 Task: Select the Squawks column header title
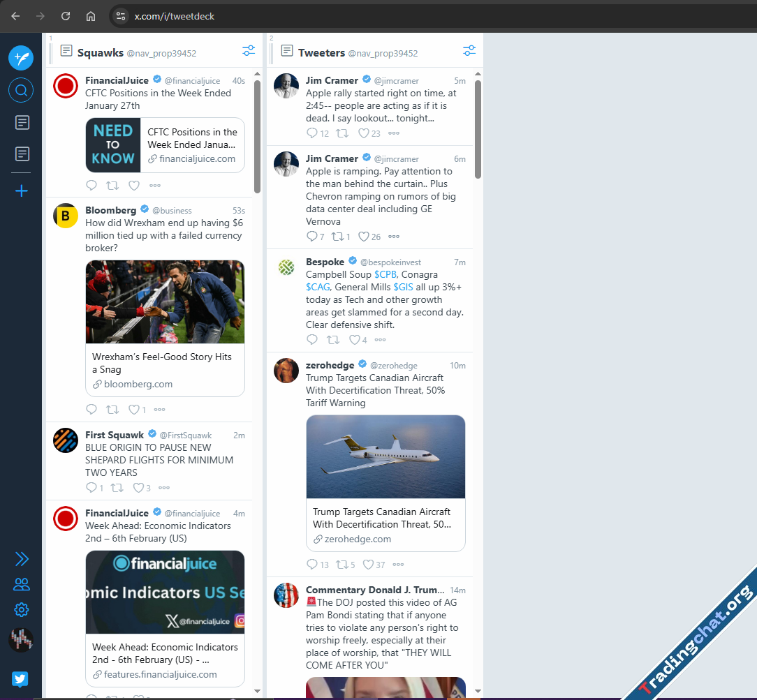click(100, 53)
